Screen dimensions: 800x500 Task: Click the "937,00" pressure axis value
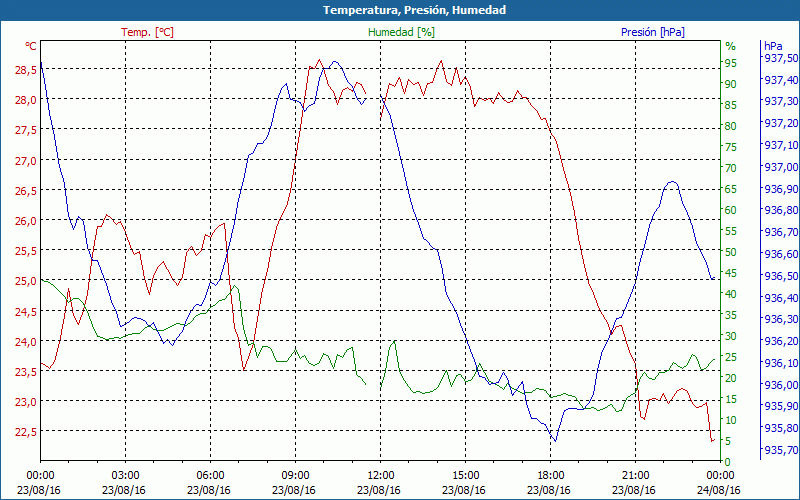(781, 167)
